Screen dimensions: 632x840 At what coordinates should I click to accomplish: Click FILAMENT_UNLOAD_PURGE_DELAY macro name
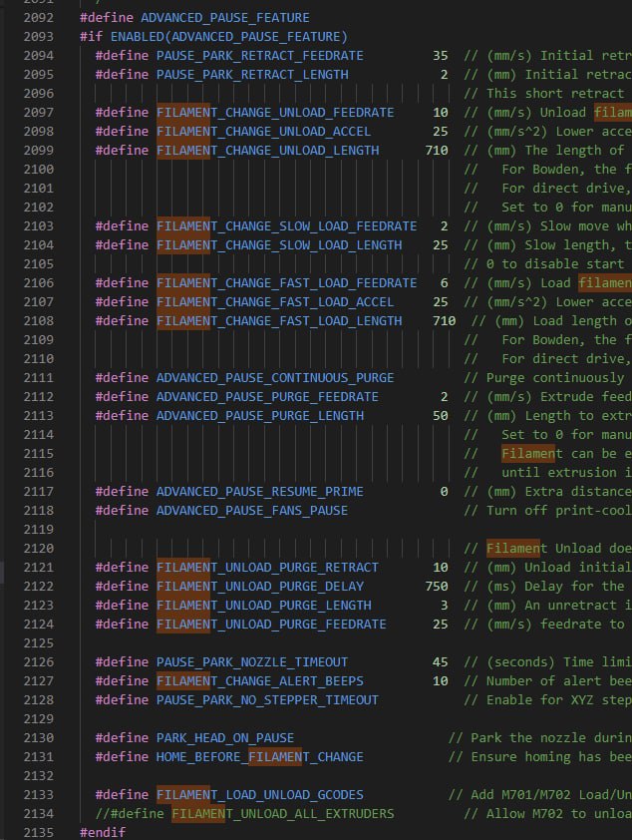[259, 587]
